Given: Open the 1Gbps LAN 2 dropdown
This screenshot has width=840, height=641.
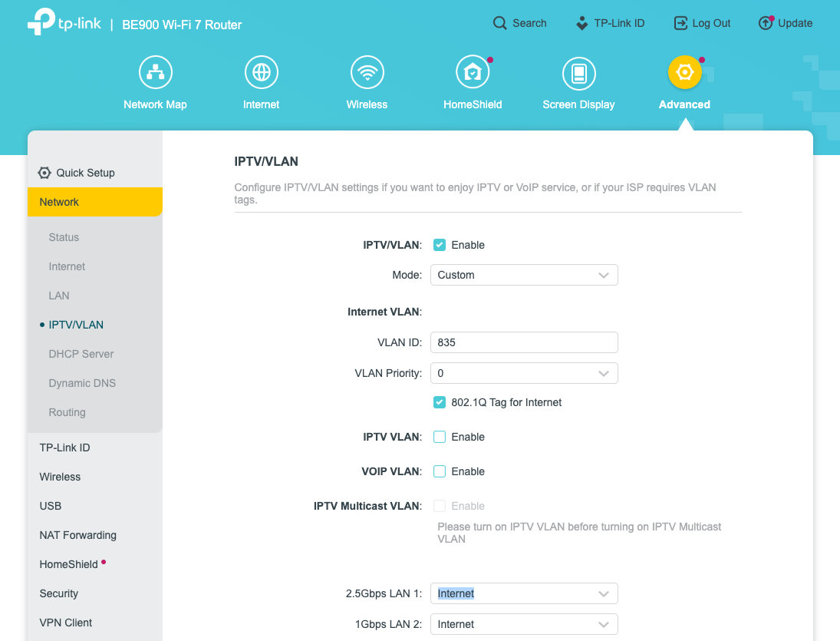Looking at the screenshot, I should (524, 624).
